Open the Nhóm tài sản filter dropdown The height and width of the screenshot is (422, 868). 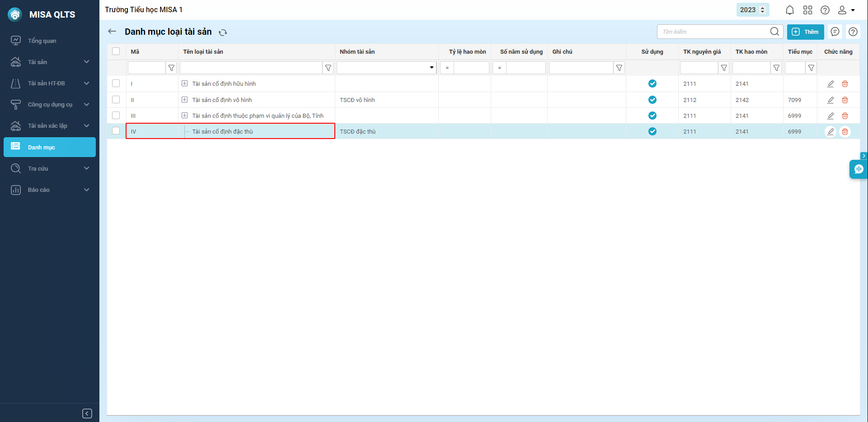tap(432, 68)
